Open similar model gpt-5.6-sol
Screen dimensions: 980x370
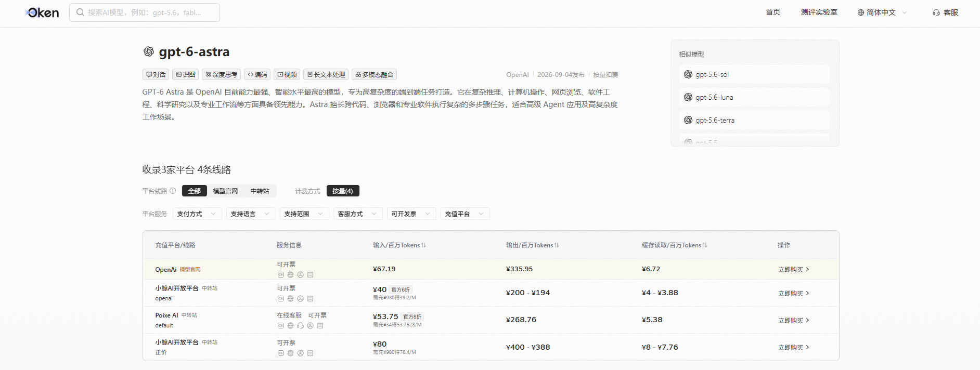(x=754, y=74)
